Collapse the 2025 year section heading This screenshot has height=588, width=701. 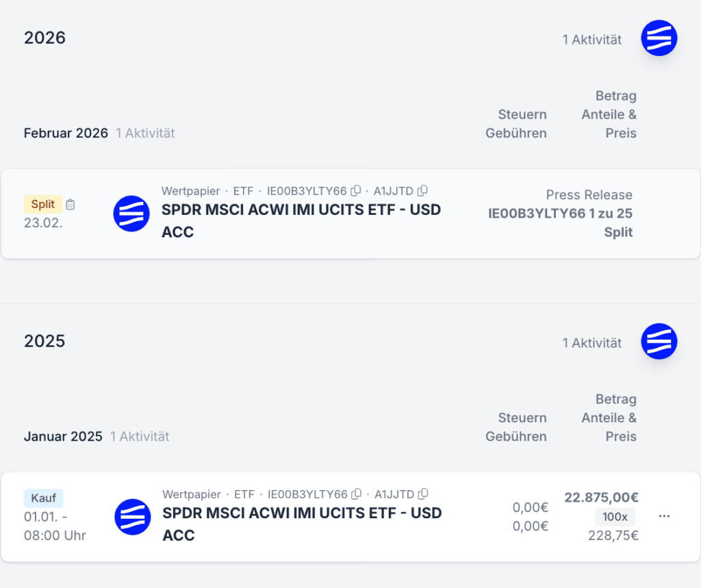point(45,341)
